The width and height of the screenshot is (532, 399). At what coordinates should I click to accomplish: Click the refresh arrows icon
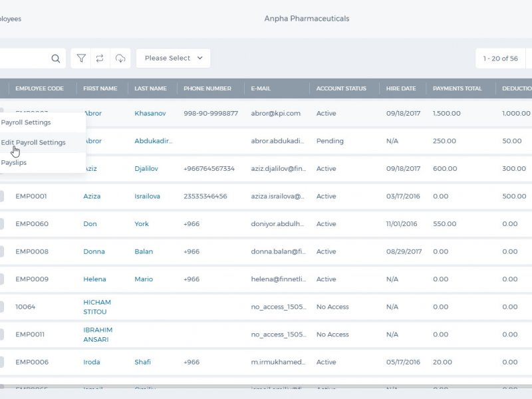pyautogui.click(x=100, y=59)
